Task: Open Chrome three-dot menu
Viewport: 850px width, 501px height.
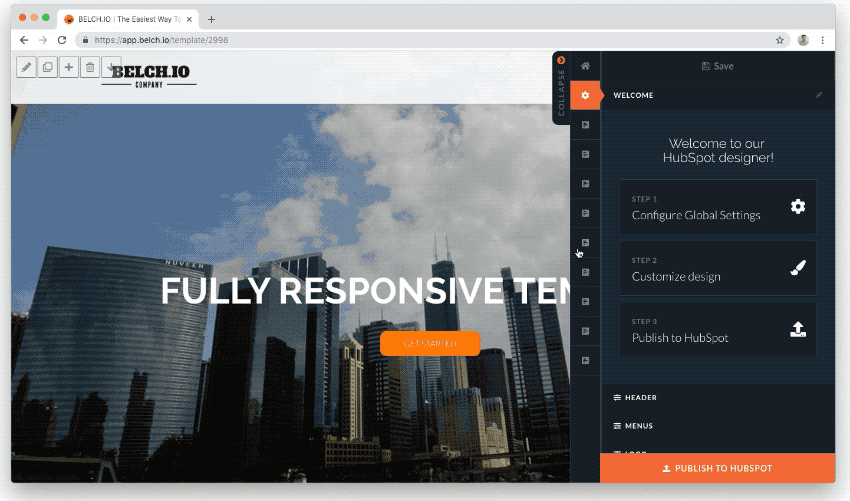Action: point(822,40)
